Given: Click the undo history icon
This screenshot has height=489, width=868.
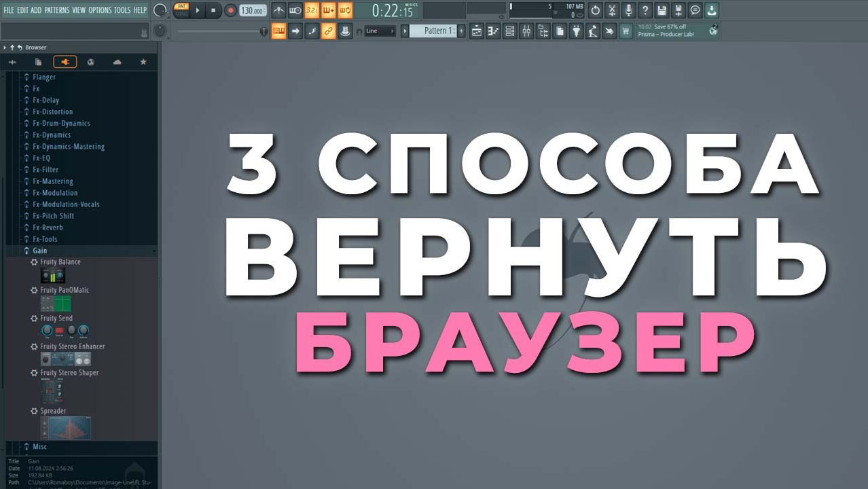Looking at the screenshot, I should pyautogui.click(x=595, y=10).
